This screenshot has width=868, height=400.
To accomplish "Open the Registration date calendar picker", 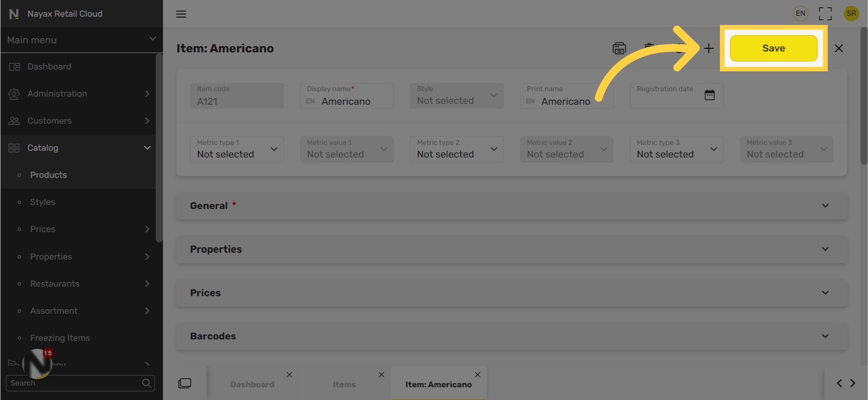I will coord(709,95).
